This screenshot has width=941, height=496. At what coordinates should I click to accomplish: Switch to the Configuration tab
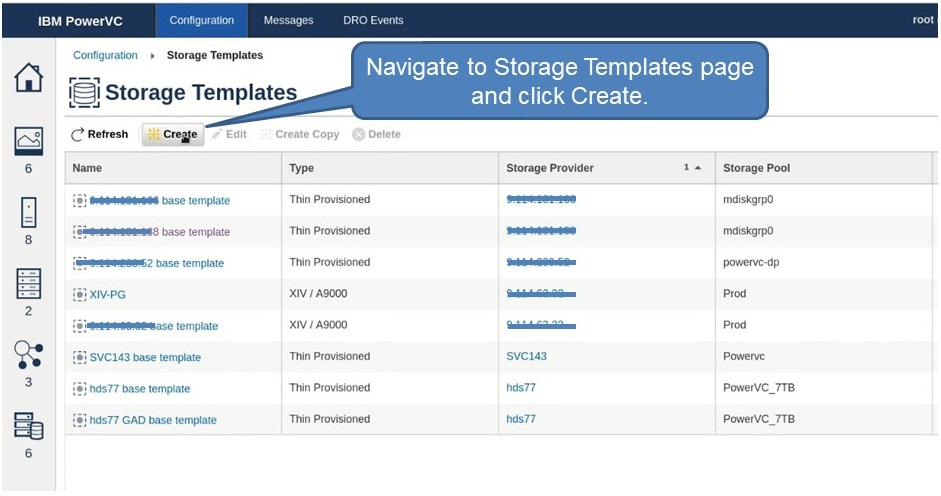coord(202,20)
